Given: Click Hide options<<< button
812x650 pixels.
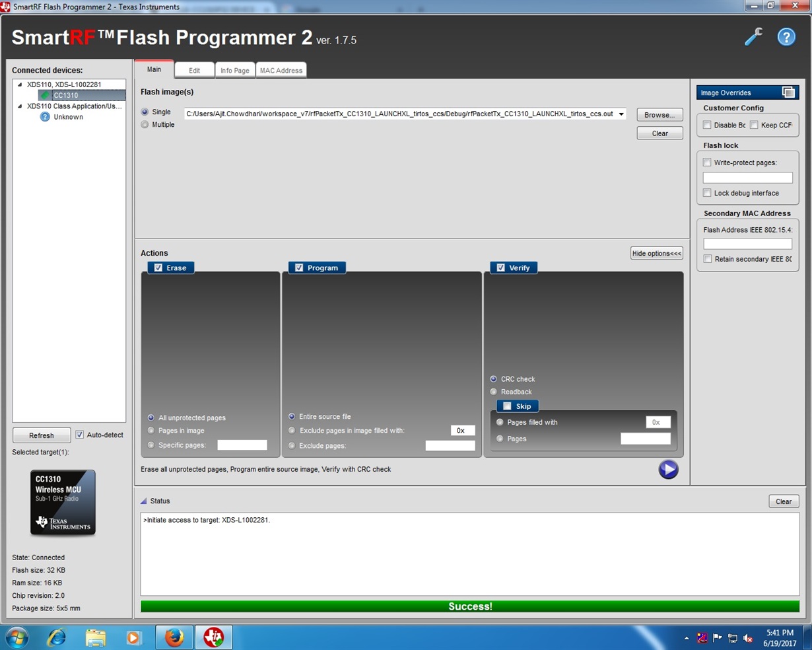Looking at the screenshot, I should [x=656, y=253].
